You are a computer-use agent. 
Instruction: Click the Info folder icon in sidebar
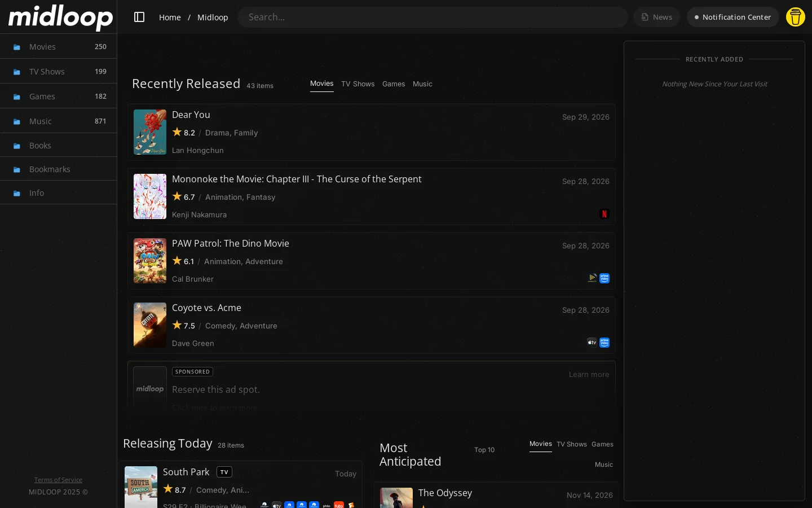click(17, 194)
